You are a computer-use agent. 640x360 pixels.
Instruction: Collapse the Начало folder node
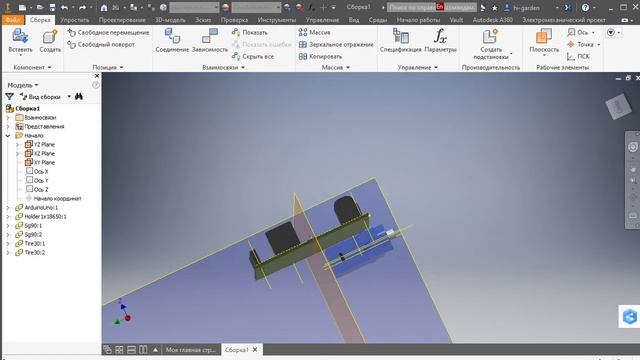(8, 136)
